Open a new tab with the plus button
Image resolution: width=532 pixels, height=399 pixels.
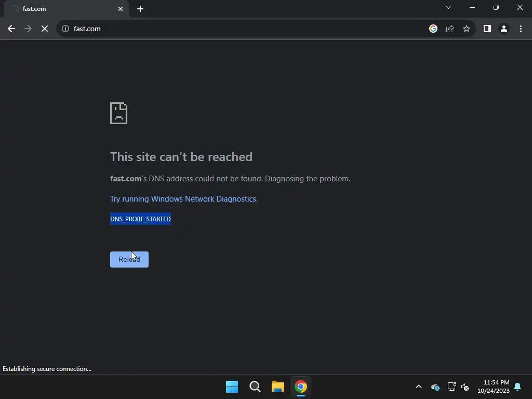pos(140,9)
